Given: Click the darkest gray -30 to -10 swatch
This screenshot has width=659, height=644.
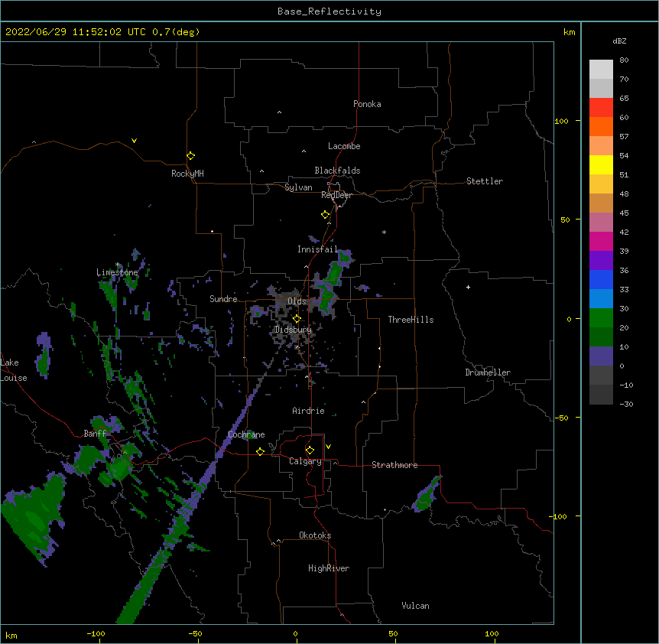Looking at the screenshot, I should coord(601,395).
